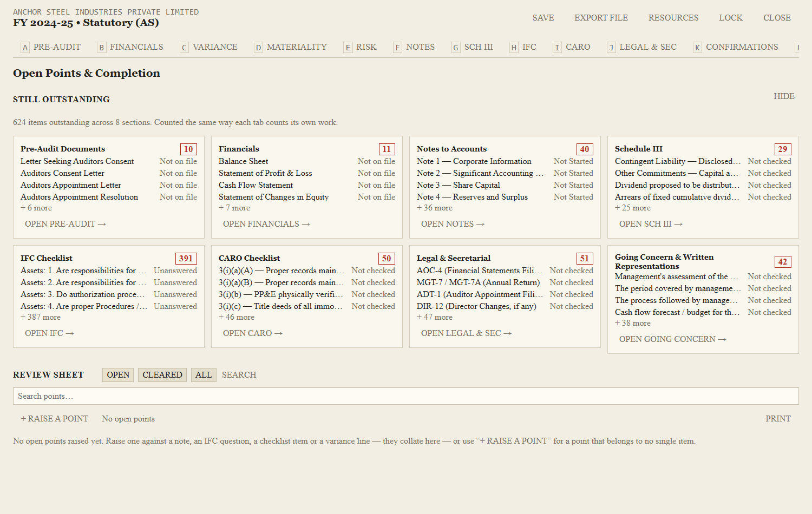Follow the Open Financials link
The width and height of the screenshot is (812, 514).
[x=266, y=224]
